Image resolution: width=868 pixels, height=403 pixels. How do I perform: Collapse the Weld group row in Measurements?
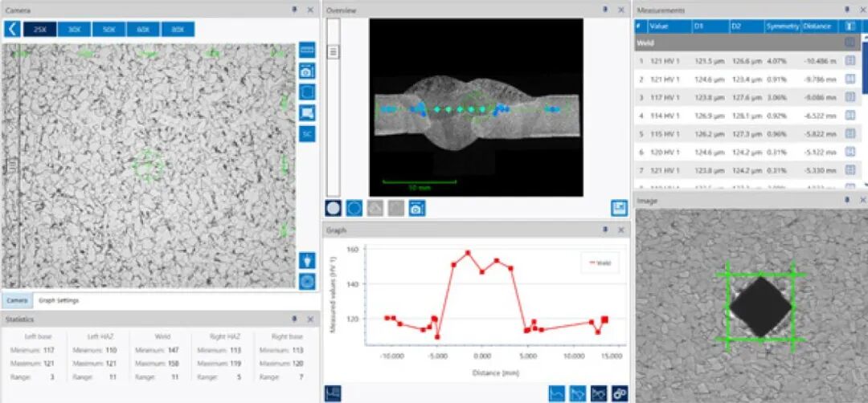(747, 43)
